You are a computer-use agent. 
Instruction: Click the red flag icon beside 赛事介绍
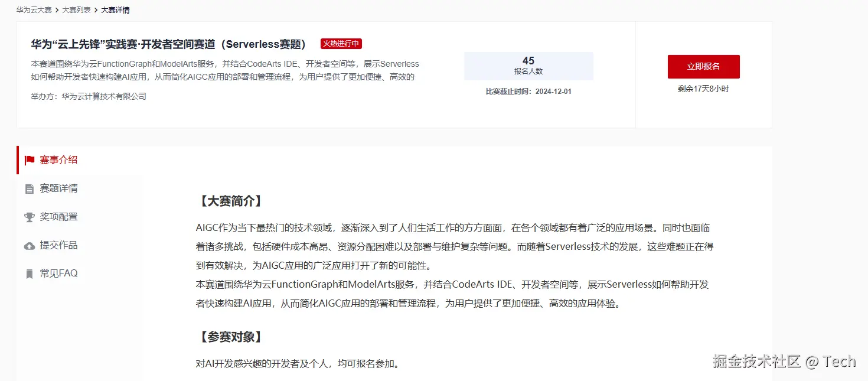(x=30, y=160)
